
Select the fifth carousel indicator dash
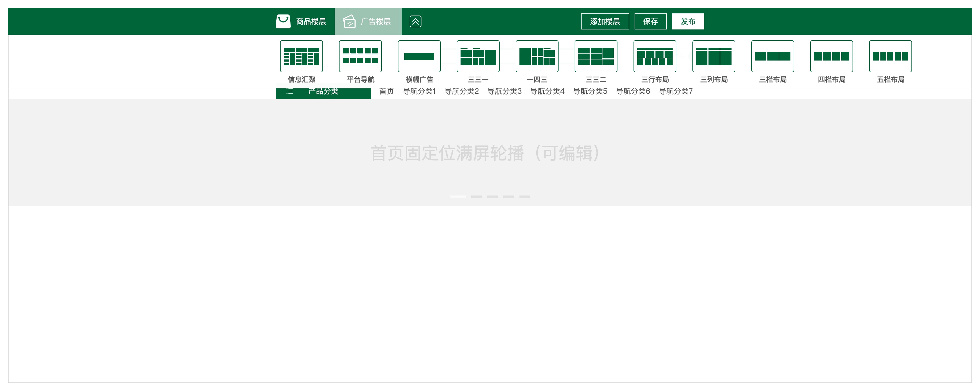(x=525, y=197)
